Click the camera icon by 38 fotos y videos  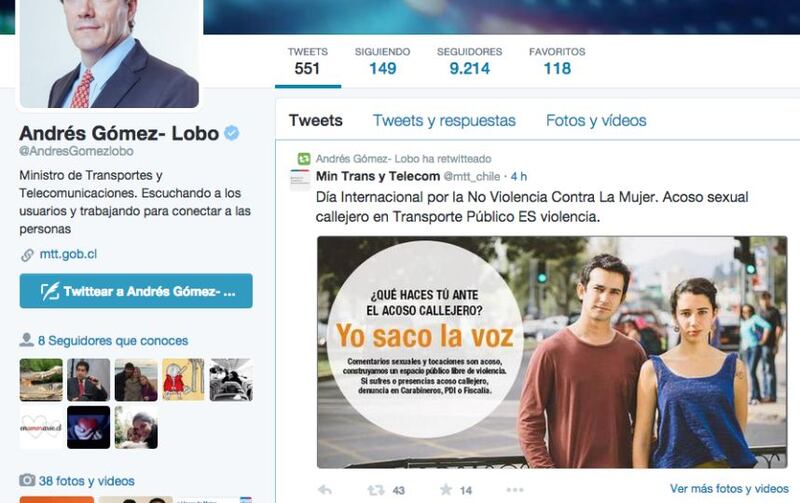coord(27,481)
